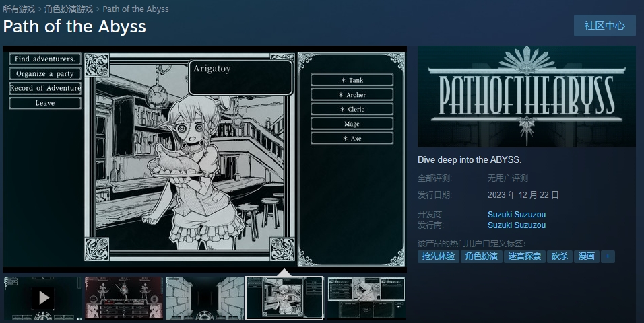644x323 pixels.
Task: Click the release date 2023 年 12 月 22 日
Action: pos(523,194)
